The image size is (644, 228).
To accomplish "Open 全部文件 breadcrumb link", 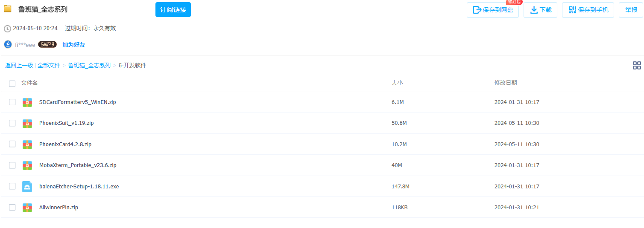I will click(49, 65).
